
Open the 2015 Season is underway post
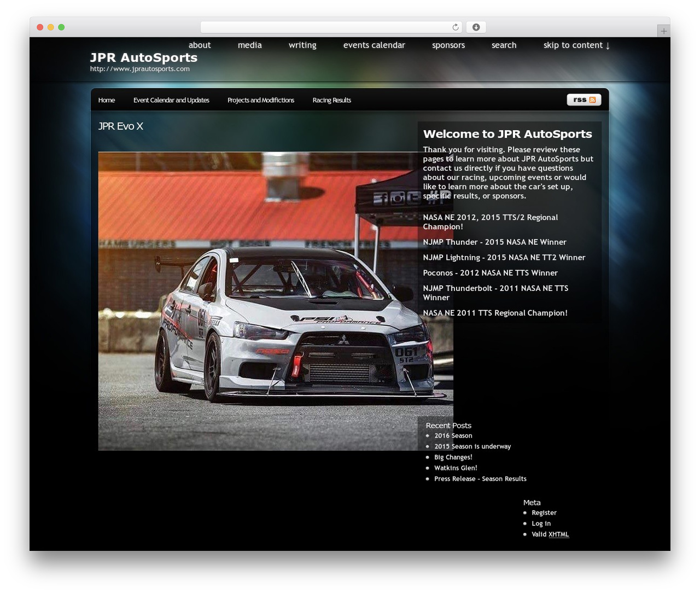tap(472, 446)
